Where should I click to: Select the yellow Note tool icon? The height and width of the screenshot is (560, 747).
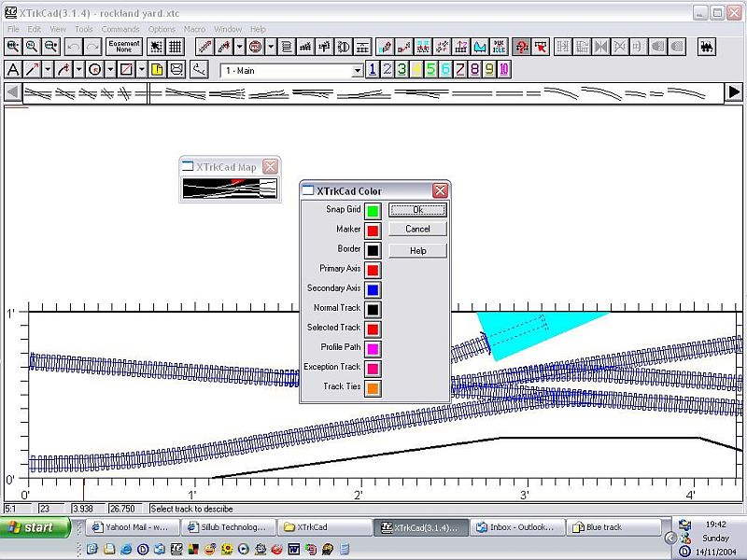[157, 69]
